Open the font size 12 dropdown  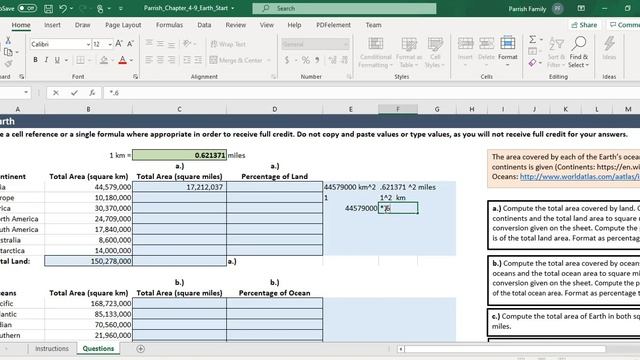pos(110,44)
